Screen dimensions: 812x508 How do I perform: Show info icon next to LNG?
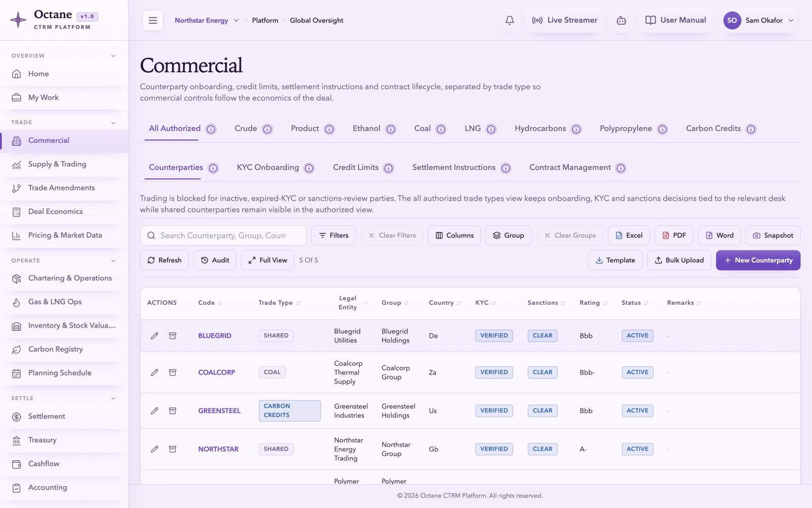(x=491, y=129)
